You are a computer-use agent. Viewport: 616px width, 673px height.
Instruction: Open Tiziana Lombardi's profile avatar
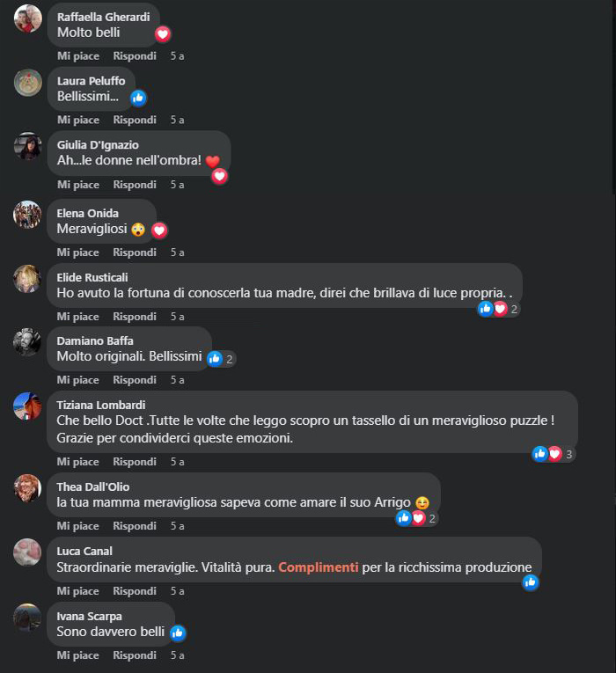pyautogui.click(x=27, y=406)
